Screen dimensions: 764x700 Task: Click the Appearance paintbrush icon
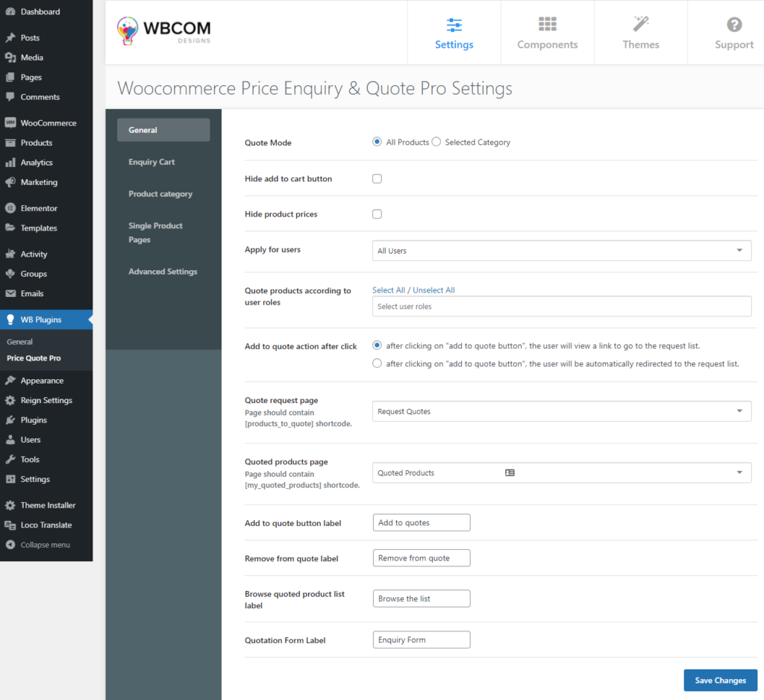coord(10,380)
